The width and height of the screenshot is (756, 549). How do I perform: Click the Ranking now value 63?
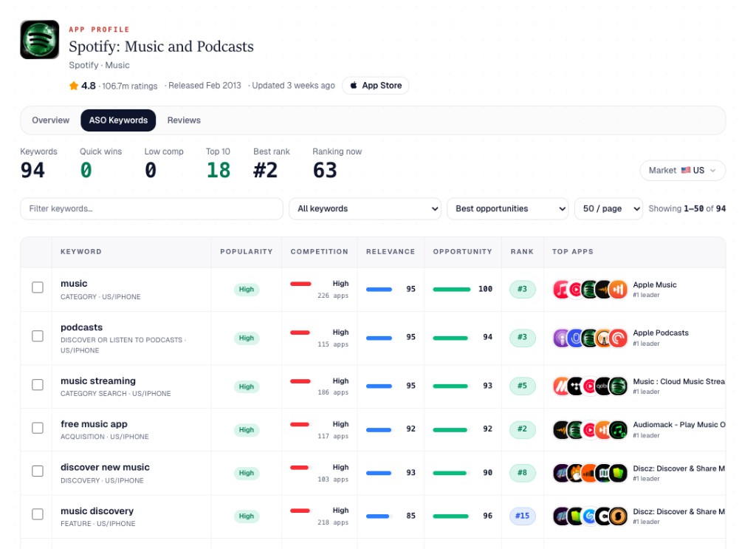tap(325, 170)
